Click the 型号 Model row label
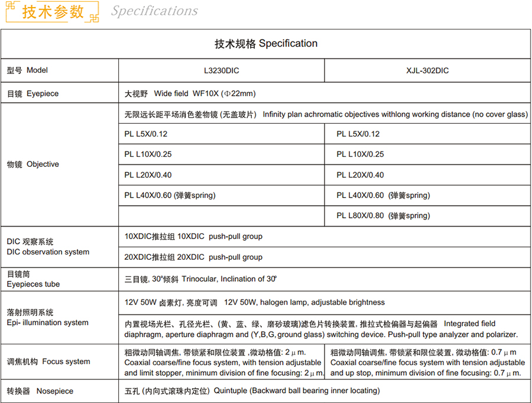The width and height of the screenshot is (532, 403). coord(27,70)
